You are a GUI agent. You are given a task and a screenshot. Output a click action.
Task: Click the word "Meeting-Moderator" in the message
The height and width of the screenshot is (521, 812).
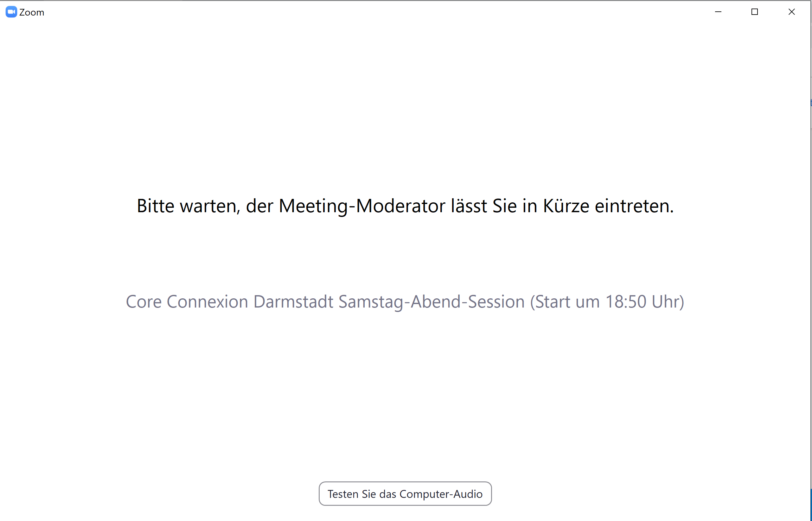pyautogui.click(x=362, y=206)
